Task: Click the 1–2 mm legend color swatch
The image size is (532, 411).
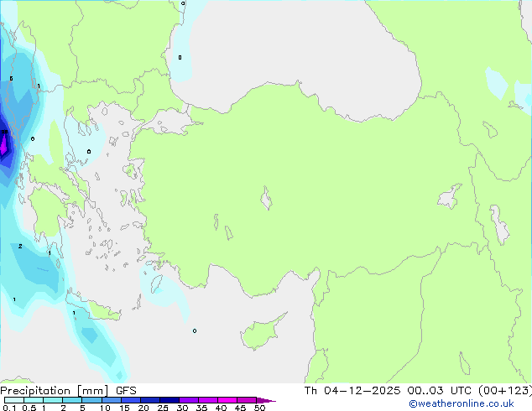Action: coord(53,400)
